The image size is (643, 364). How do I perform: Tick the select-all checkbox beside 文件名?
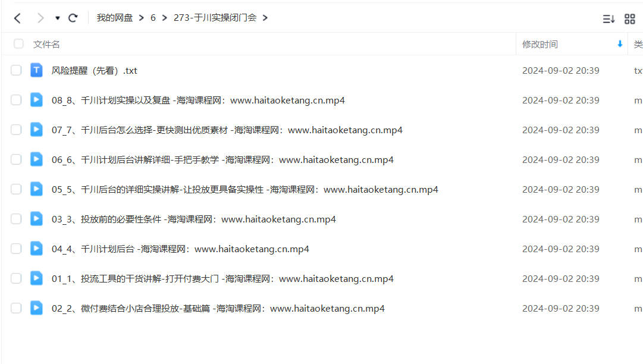point(18,44)
